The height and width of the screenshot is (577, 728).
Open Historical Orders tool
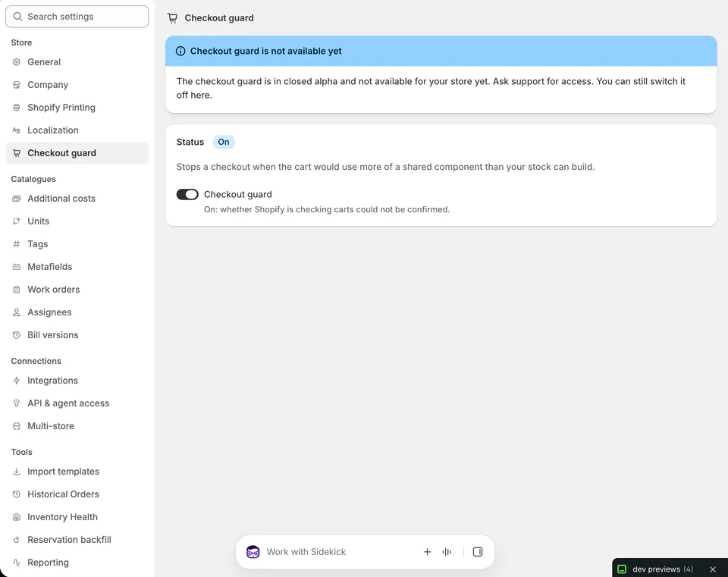tap(77, 494)
